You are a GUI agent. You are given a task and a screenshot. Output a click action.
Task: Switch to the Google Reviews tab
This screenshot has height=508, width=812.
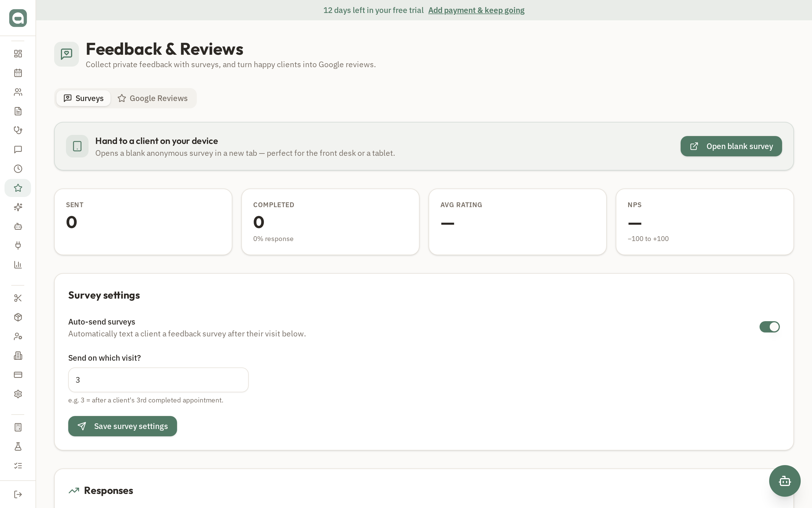tap(153, 98)
